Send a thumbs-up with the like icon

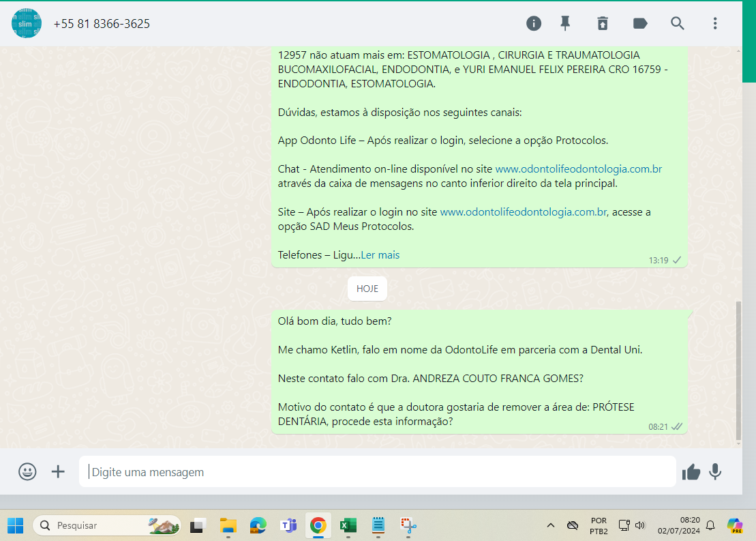click(x=691, y=472)
